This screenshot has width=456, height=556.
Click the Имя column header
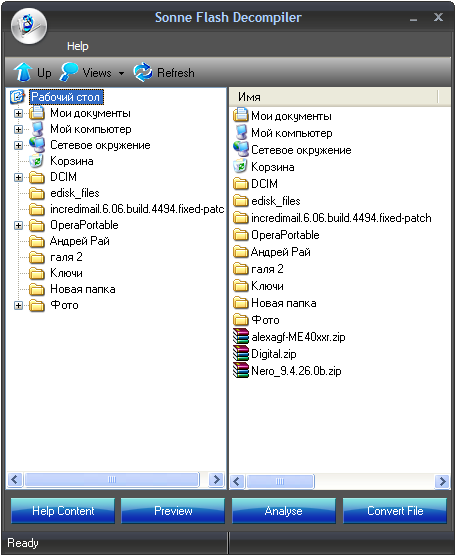click(x=334, y=96)
